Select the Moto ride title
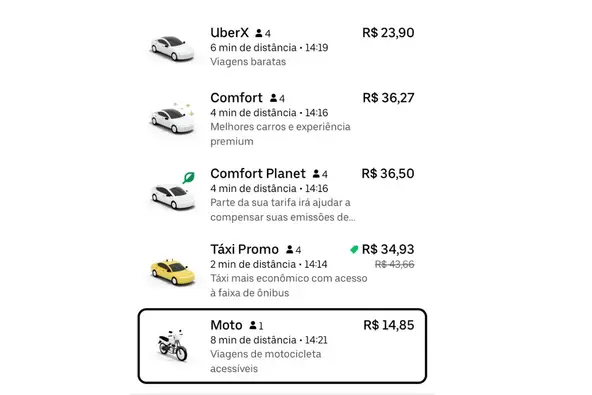592x395 pixels. 226,325
